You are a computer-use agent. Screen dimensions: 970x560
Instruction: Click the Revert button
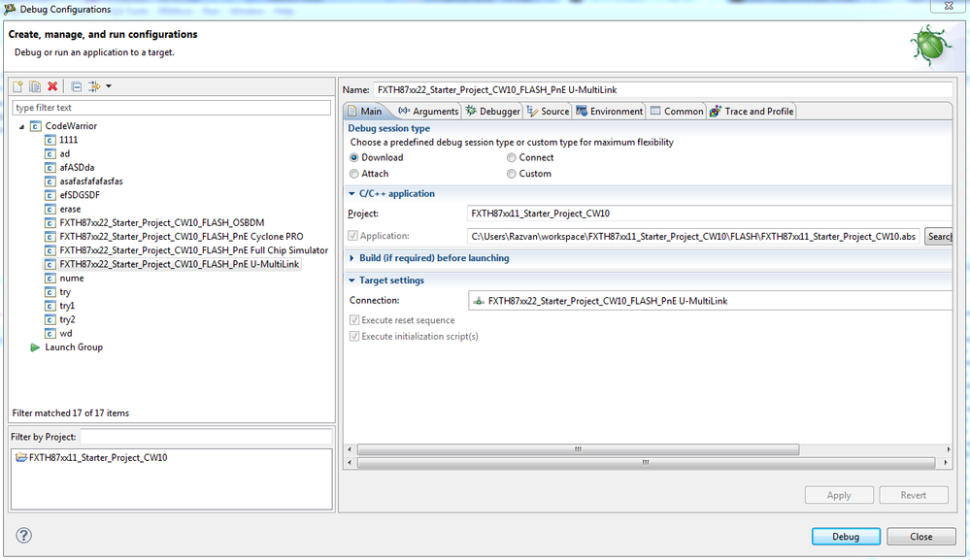coord(913,495)
